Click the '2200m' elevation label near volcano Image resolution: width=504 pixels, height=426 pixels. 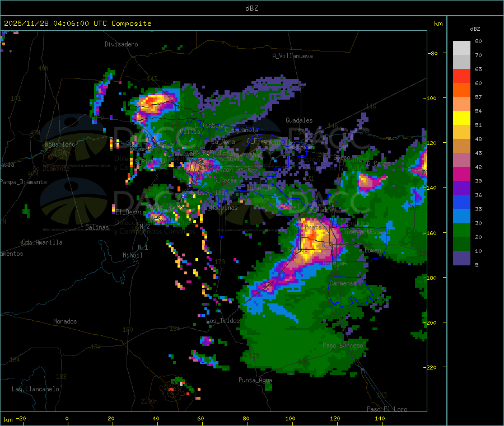pos(149,401)
